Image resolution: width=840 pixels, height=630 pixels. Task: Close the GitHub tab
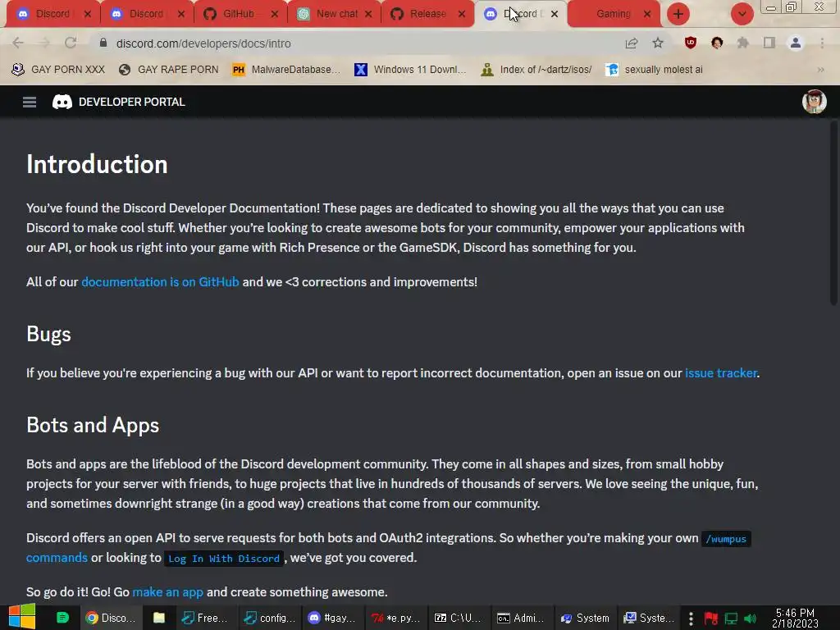click(275, 14)
